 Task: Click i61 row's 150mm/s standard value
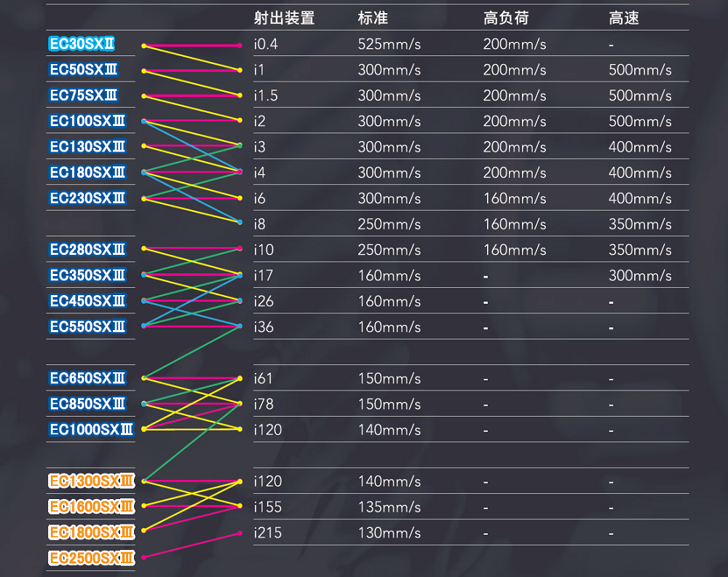tap(389, 378)
